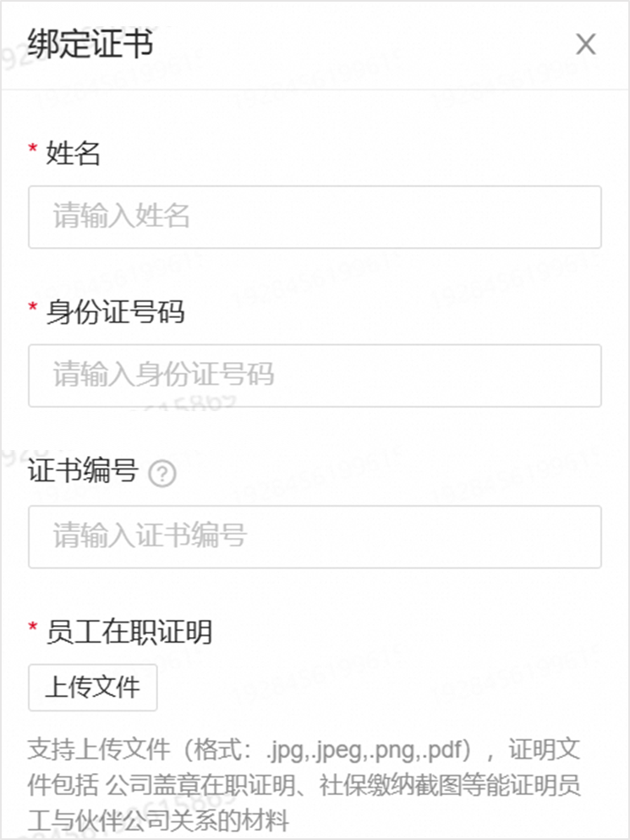Open the 证书编号 help question-mark icon
The height and width of the screenshot is (840, 630).
tap(162, 474)
